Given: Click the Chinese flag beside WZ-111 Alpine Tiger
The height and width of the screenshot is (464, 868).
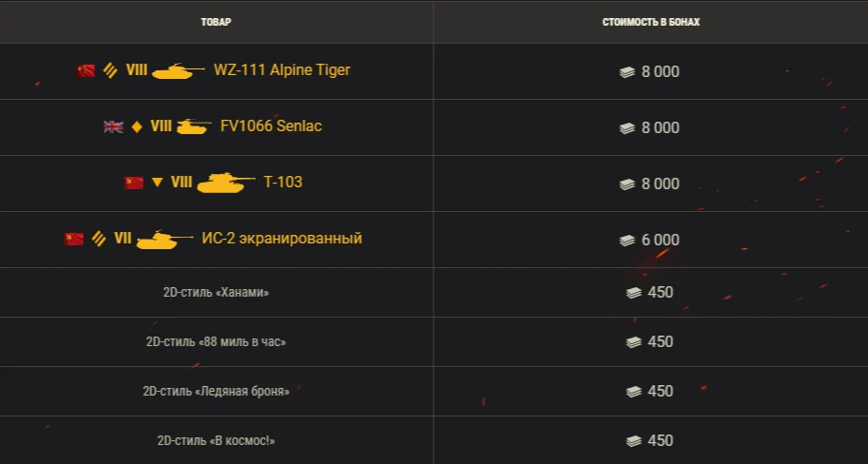Looking at the screenshot, I should tap(86, 70).
